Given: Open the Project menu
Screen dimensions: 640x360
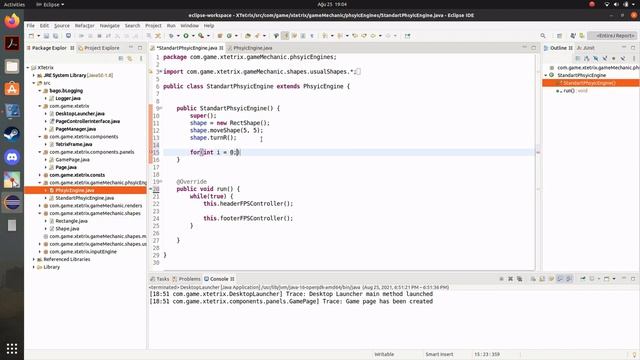Looking at the screenshot, I should (153, 26).
